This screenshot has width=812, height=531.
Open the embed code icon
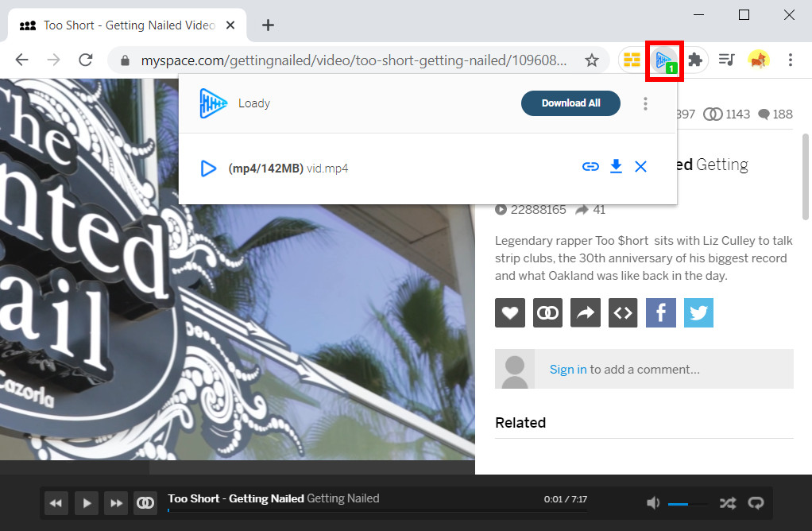point(623,312)
